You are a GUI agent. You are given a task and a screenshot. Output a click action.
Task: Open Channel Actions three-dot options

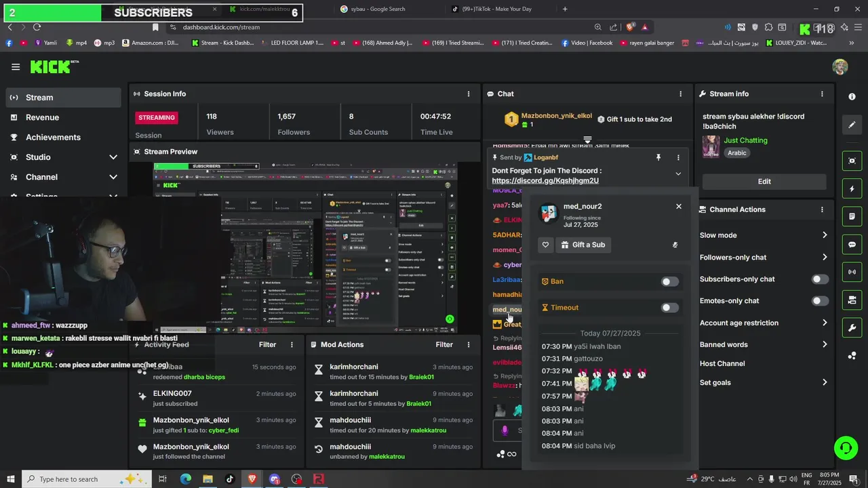click(x=822, y=209)
